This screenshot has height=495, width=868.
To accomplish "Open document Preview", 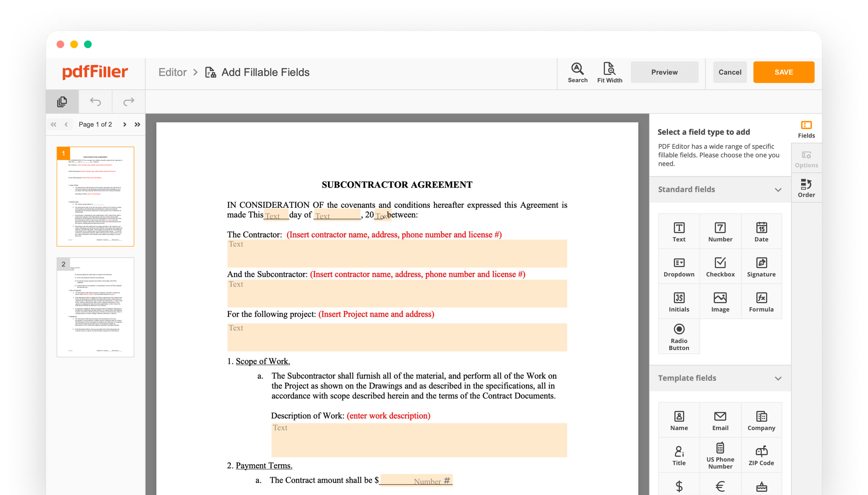I will click(665, 72).
